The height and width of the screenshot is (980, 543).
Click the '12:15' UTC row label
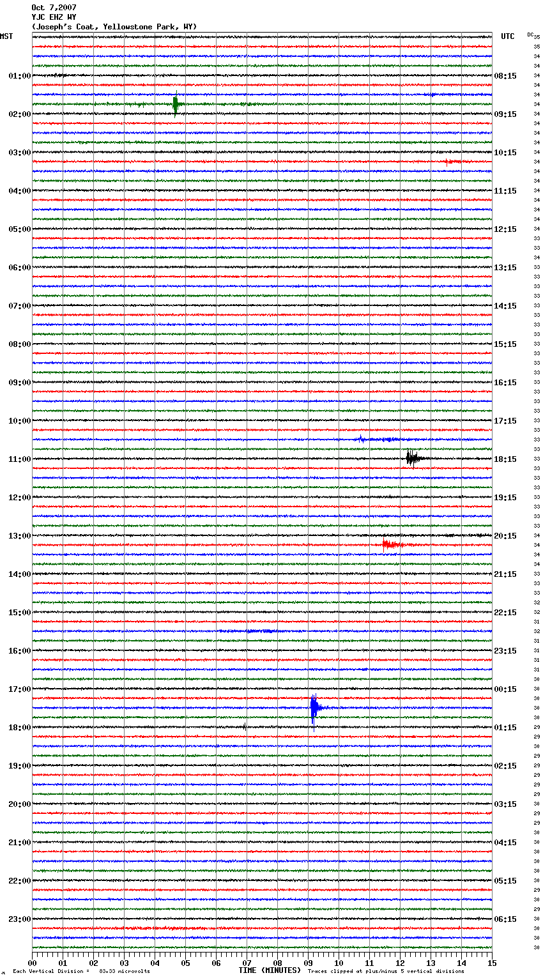(505, 229)
